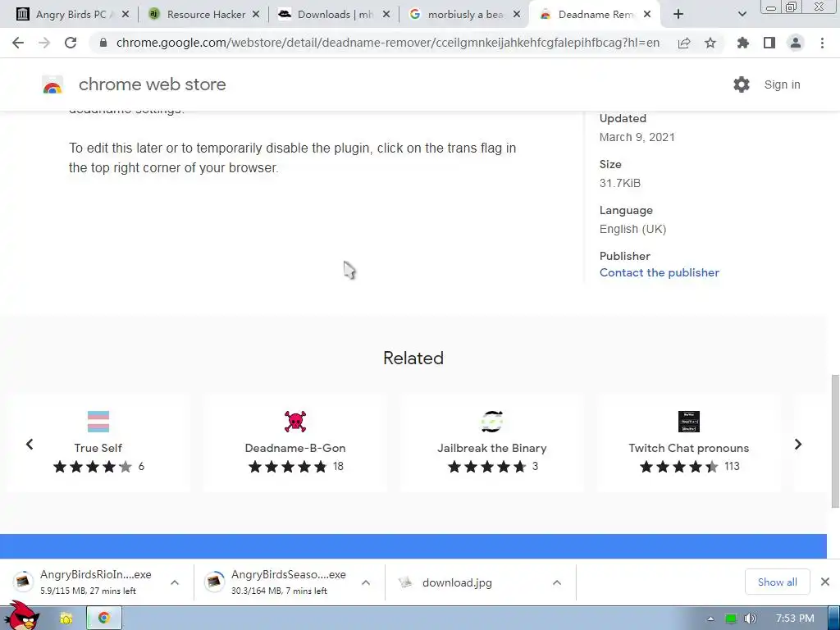The image size is (840, 630).
Task: Close the Resource Hacker tab
Action: 256,15
